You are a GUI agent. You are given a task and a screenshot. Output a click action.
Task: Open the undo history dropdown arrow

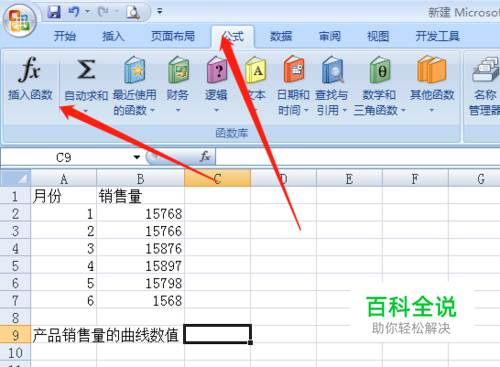[87, 12]
